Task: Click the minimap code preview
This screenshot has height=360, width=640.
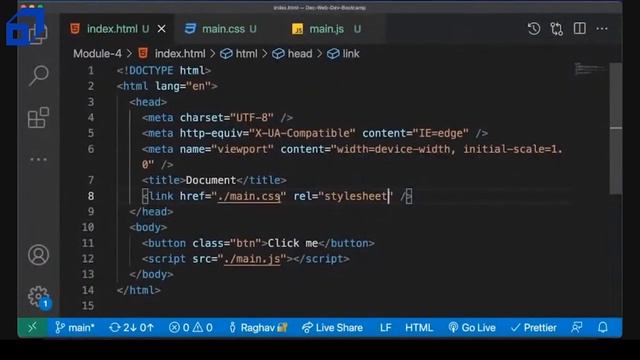Action: click(x=590, y=69)
